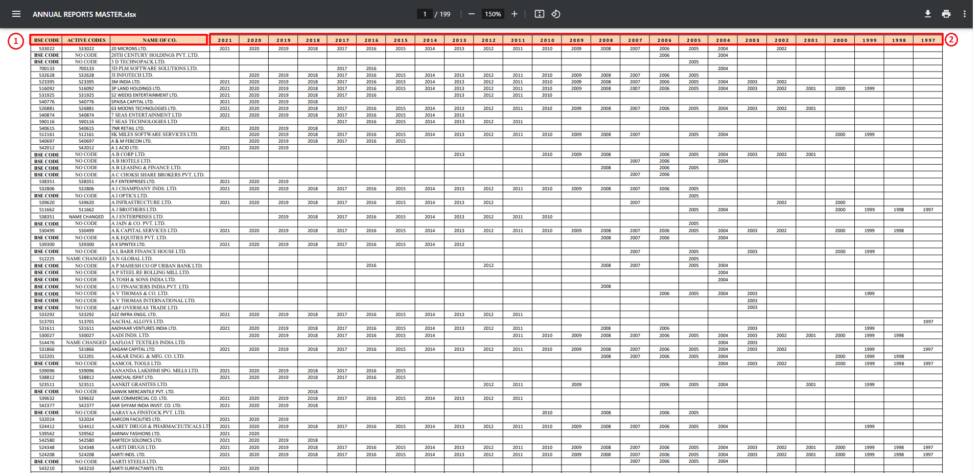Click the BSE CODE column header
The image size is (980, 473).
[x=46, y=40]
